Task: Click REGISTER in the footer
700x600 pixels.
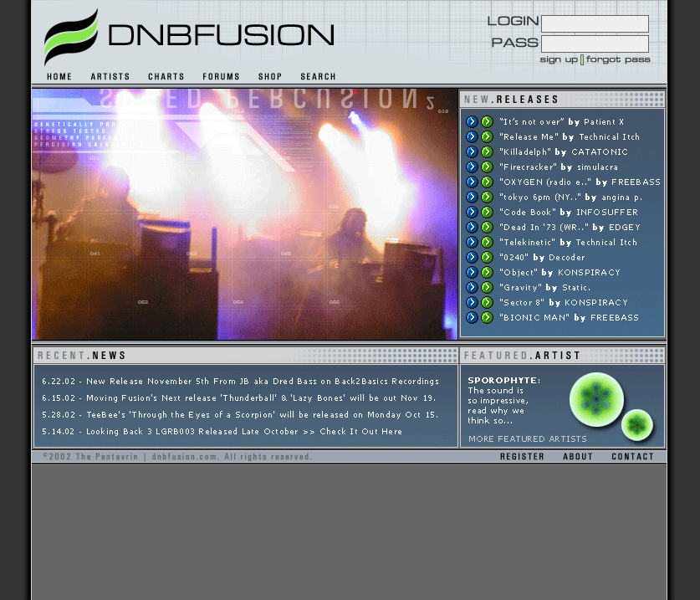Action: [x=522, y=456]
